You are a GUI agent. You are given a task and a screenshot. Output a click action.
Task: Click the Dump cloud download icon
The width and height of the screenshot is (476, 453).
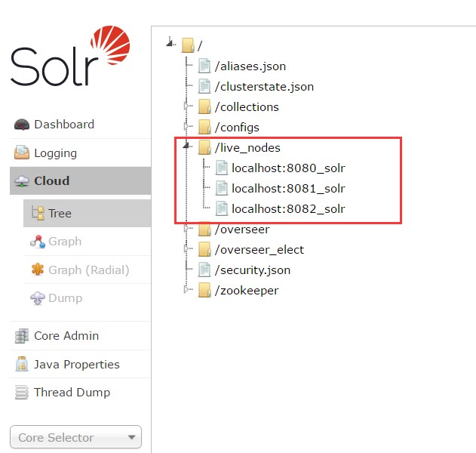click(38, 298)
